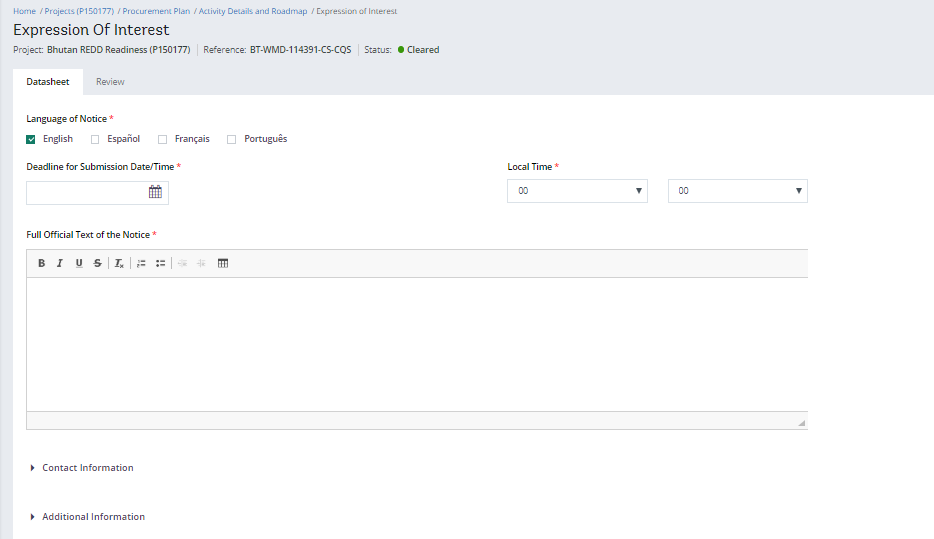Uncheck the English language checkbox
This screenshot has width=934, height=539.
pyautogui.click(x=31, y=139)
